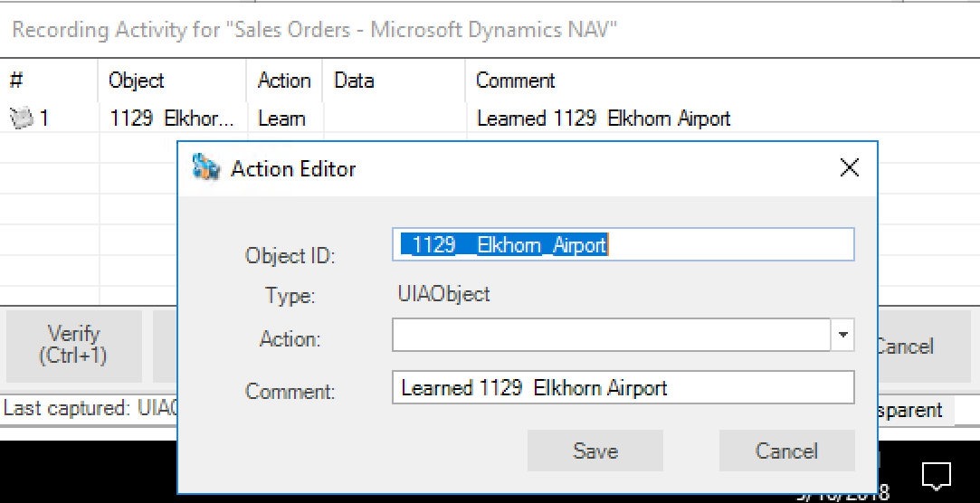Open the Windows notification center icon
The image size is (980, 503).
935,474
